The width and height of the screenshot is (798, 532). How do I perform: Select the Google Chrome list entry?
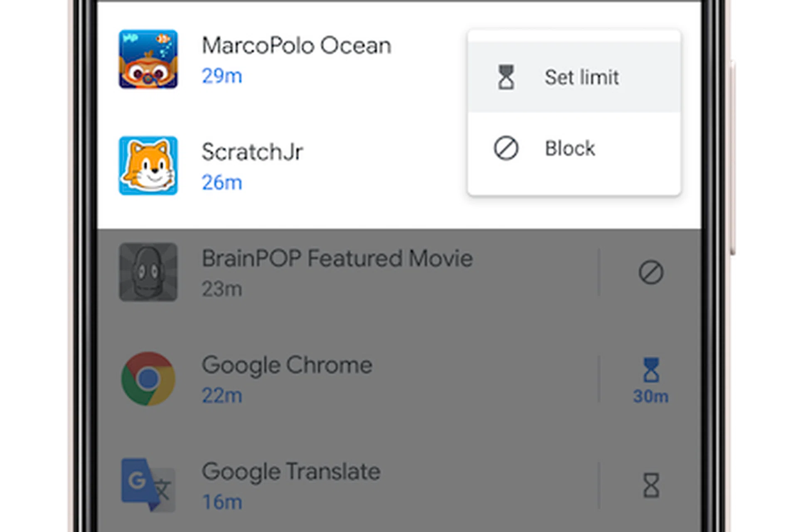pyautogui.click(x=287, y=365)
